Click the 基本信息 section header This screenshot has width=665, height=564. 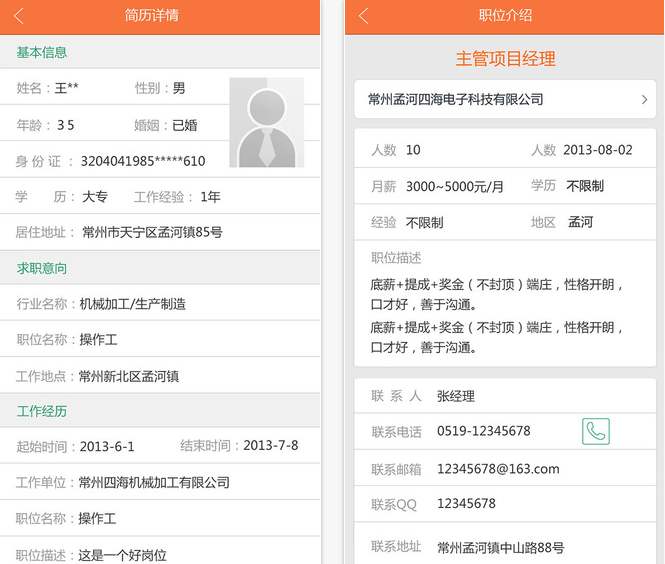(42, 53)
